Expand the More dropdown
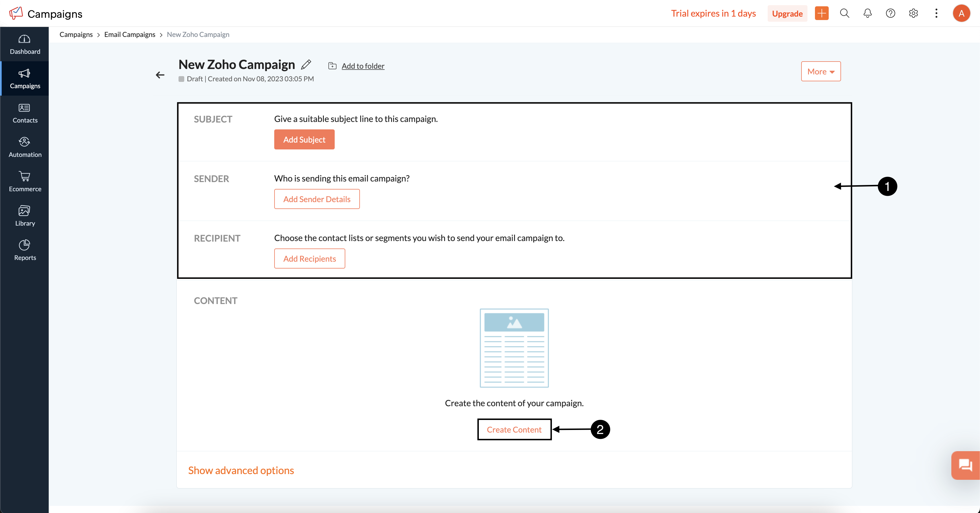The image size is (980, 513). click(x=821, y=72)
